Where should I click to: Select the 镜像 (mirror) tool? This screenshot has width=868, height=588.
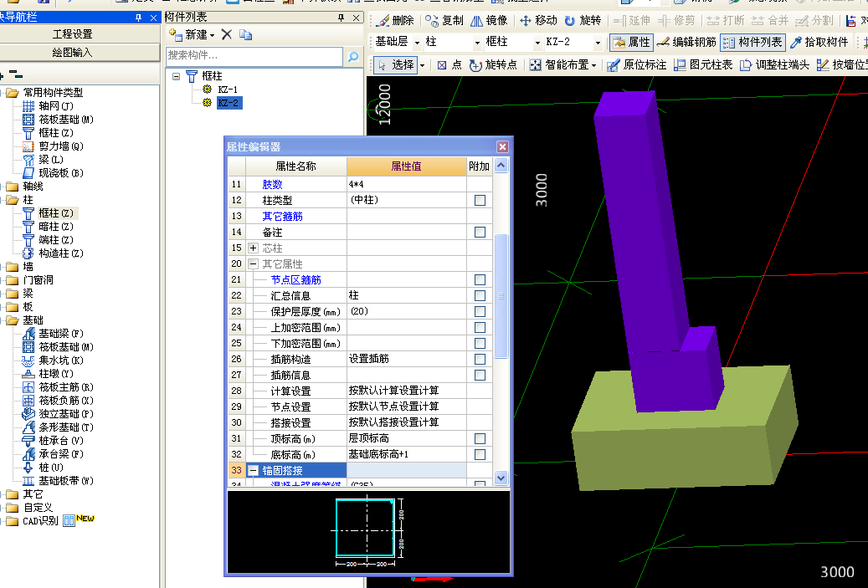[x=489, y=20]
